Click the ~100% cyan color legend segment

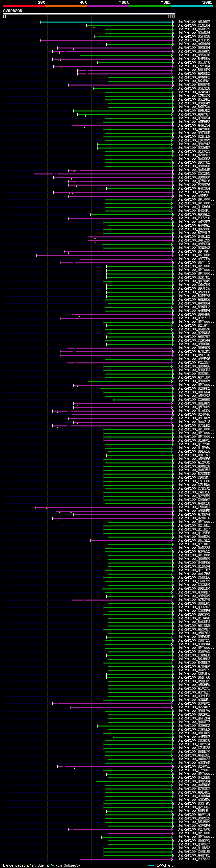pos(192,6)
